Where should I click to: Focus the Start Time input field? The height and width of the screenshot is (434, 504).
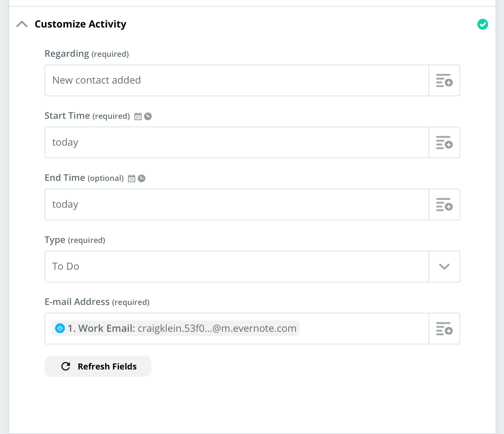[x=236, y=142]
